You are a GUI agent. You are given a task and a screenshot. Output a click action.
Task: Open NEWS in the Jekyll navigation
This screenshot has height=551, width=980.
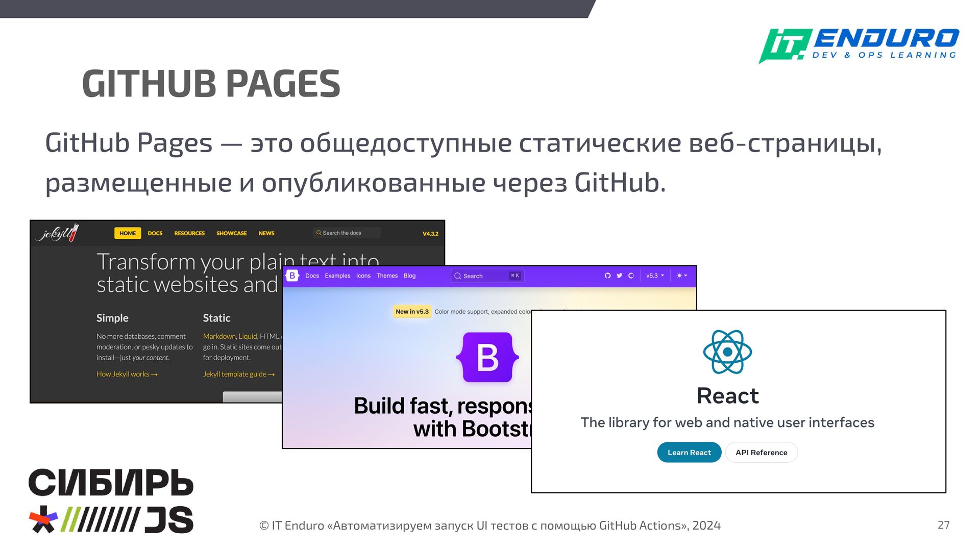(266, 233)
